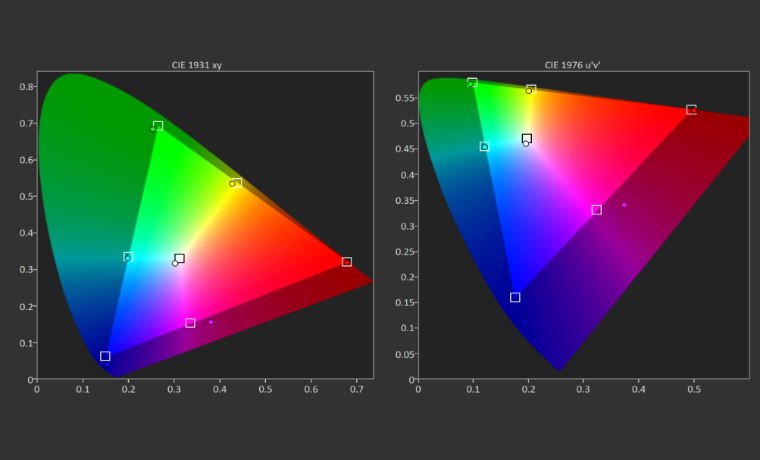This screenshot has width=760, height=460.
Task: Select the green measured circle in CIE 1931 chart
Action: pyautogui.click(x=153, y=129)
